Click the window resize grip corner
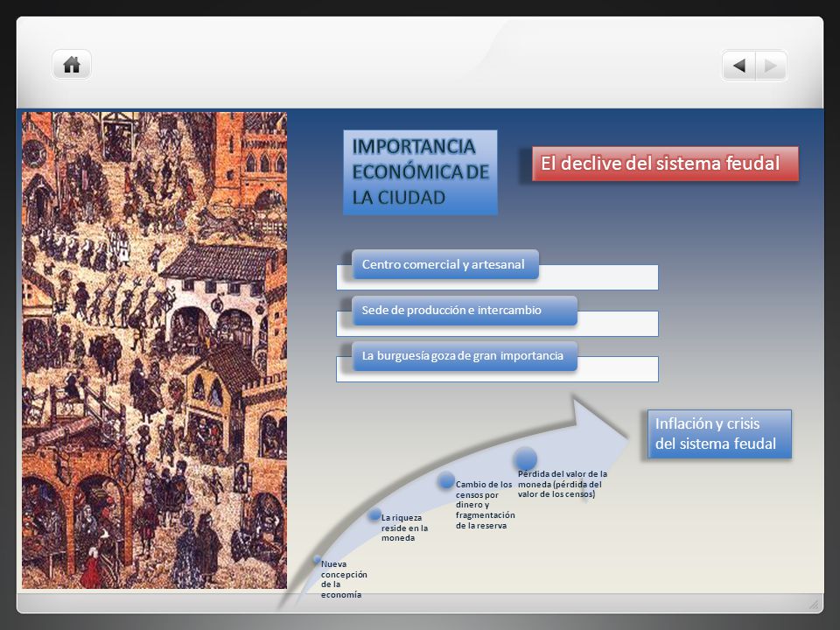The height and width of the screenshot is (630, 840). click(x=814, y=605)
